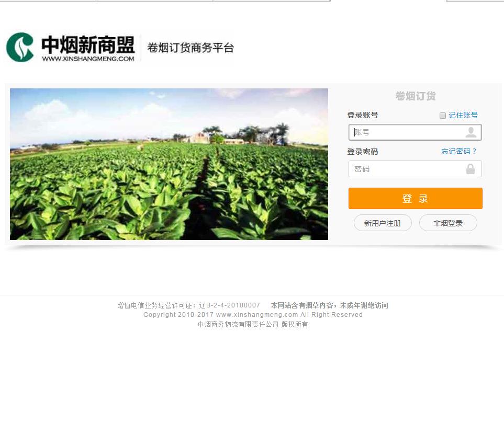Click the 登录密码 label

click(x=363, y=152)
